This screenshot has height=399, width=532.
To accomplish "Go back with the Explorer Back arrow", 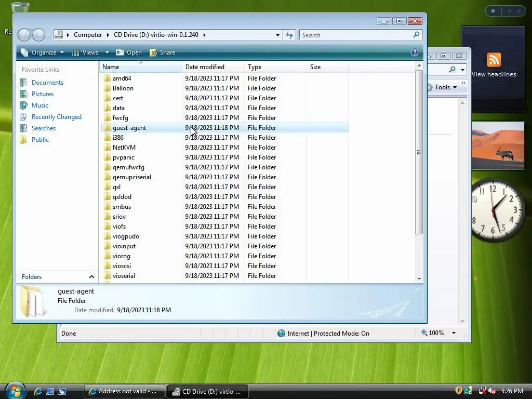I will pos(24,35).
